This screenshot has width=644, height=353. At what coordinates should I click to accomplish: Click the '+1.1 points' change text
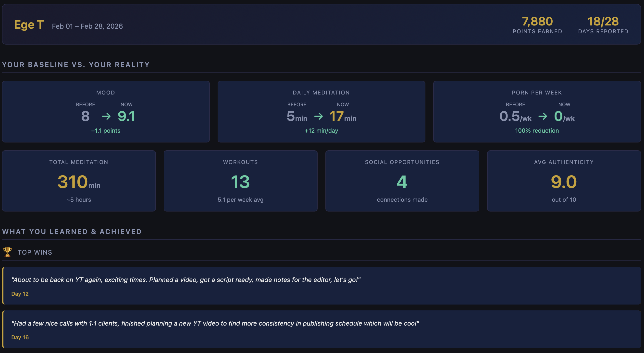pos(106,131)
